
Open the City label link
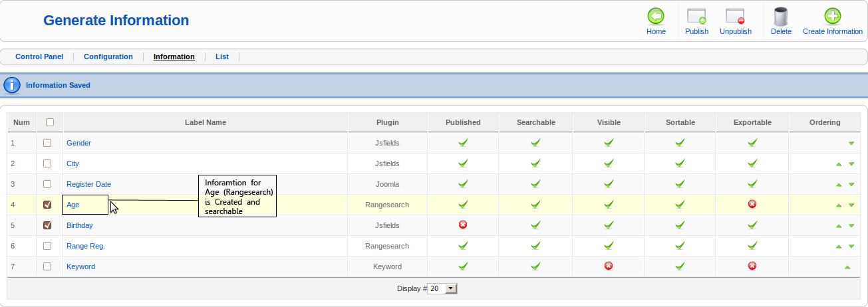coord(72,163)
